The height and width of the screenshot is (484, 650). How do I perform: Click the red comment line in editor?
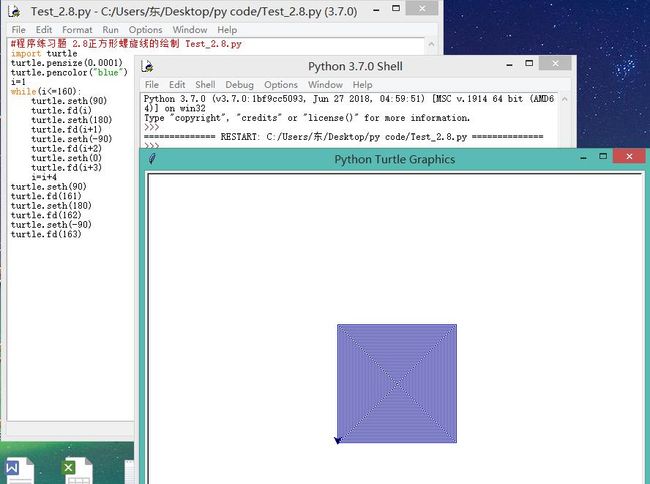126,44
